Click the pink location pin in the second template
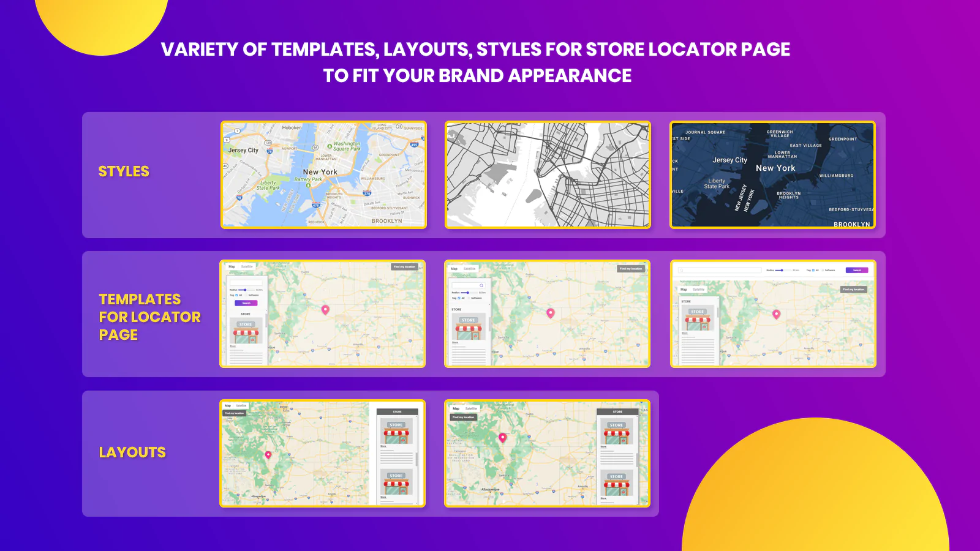Screen dimensions: 980x551 [x=550, y=313]
